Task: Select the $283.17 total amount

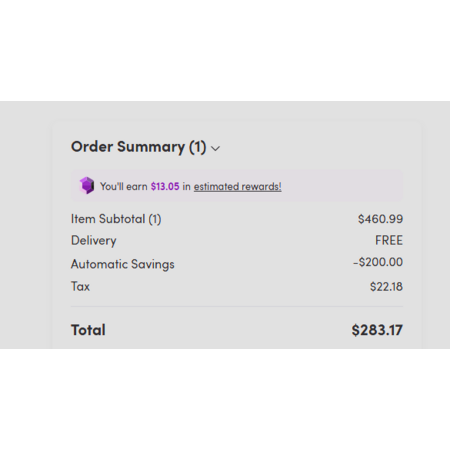Action: coord(377,330)
